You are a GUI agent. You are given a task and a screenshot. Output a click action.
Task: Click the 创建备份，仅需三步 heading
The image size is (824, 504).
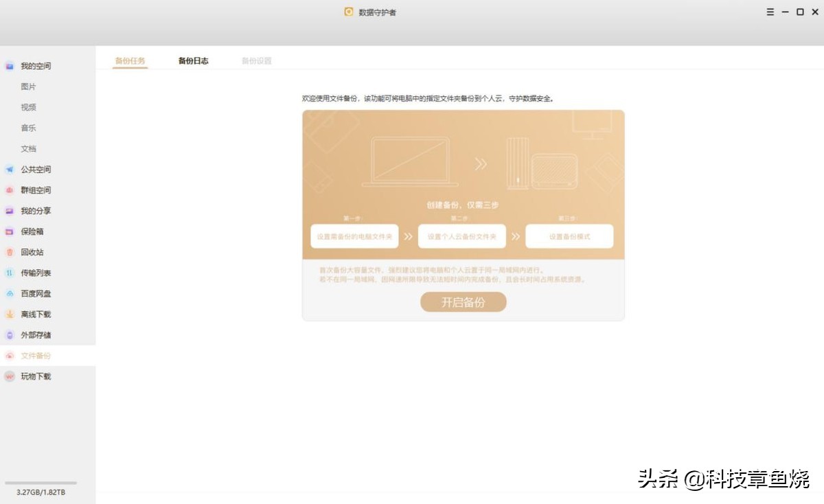coord(463,205)
